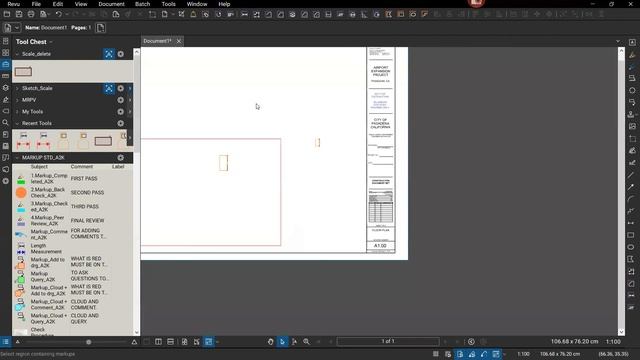Select the Markup Query_A2K tool

pos(72,277)
